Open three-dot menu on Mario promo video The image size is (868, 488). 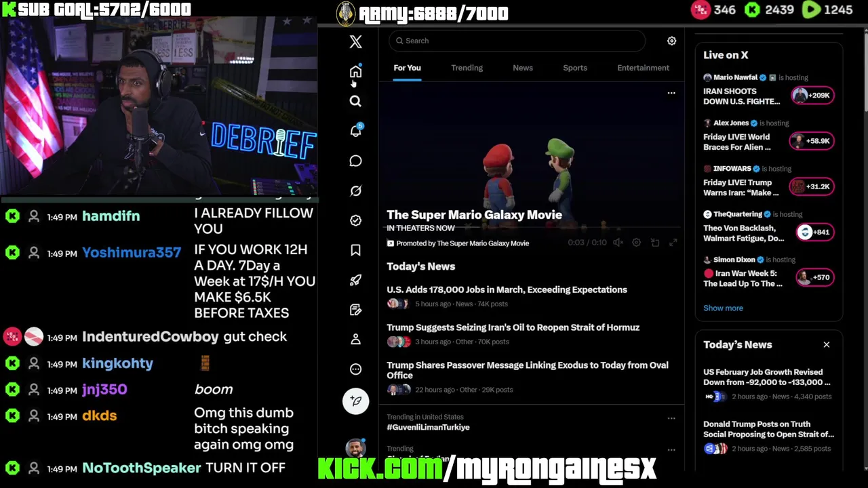click(x=671, y=93)
